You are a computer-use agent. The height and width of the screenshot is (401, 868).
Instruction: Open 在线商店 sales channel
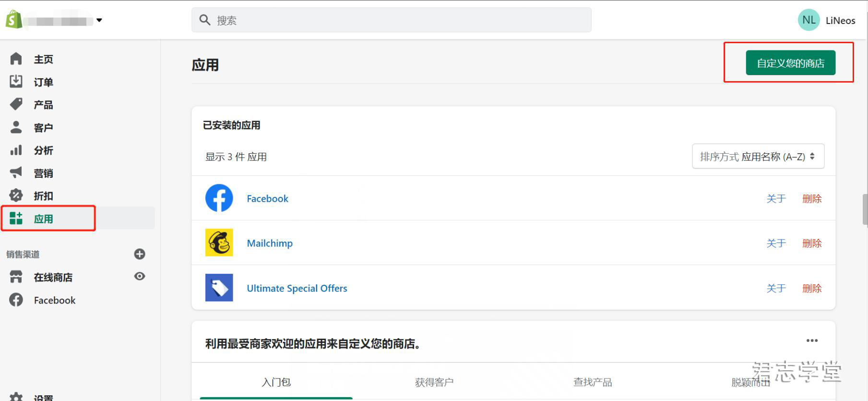(53, 278)
